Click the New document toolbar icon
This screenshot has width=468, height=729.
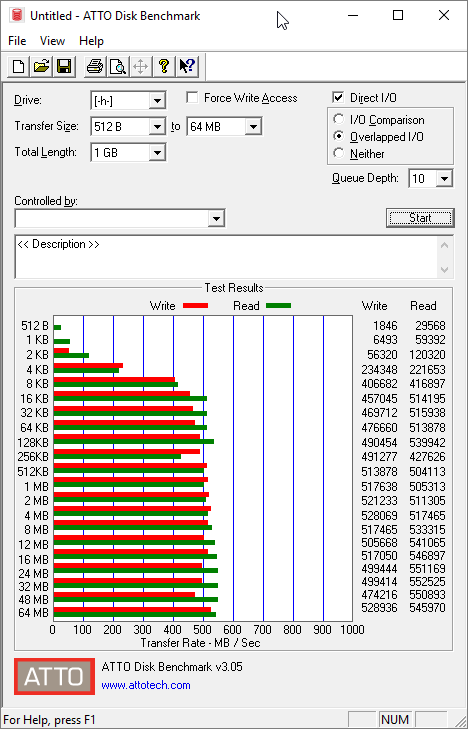[x=19, y=66]
